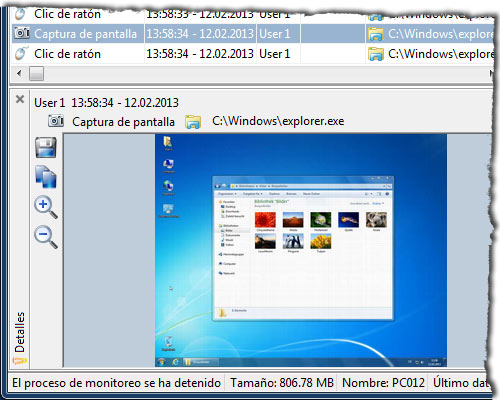This screenshot has width=500, height=400.
Task: Click the explorer folder icon in the selected row
Action: pyautogui.click(x=376, y=34)
